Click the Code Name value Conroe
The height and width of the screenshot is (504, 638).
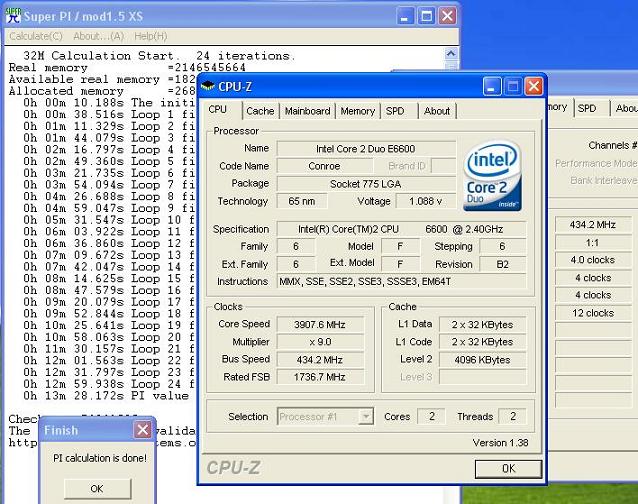(x=324, y=166)
